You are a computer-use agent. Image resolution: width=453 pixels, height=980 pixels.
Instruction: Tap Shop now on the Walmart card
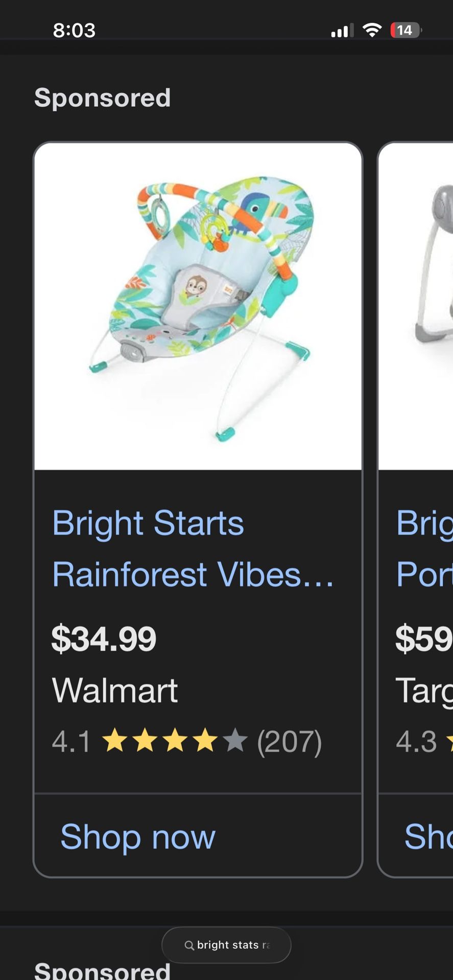(138, 837)
